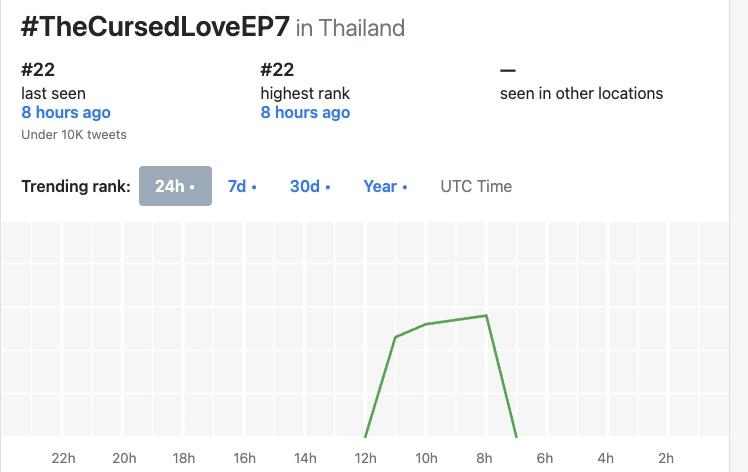This screenshot has height=472, width=748.
Task: Click the 6h time axis marker
Action: click(x=545, y=458)
